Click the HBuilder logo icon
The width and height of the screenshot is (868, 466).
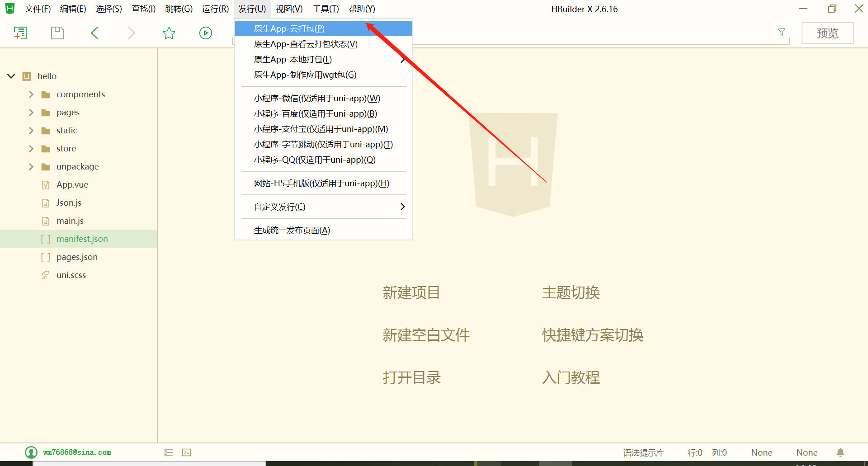(9, 9)
